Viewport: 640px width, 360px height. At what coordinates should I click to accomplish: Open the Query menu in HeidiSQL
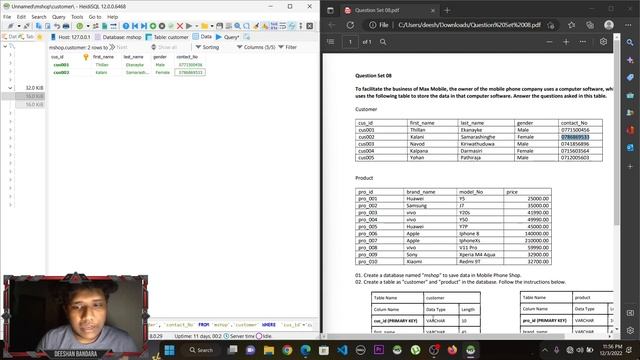pos(58,17)
